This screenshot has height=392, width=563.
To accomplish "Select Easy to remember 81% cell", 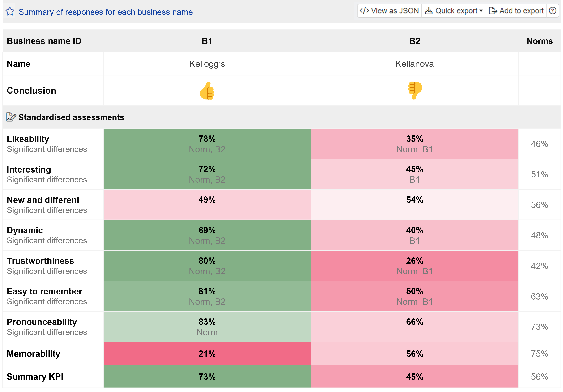I will (207, 296).
